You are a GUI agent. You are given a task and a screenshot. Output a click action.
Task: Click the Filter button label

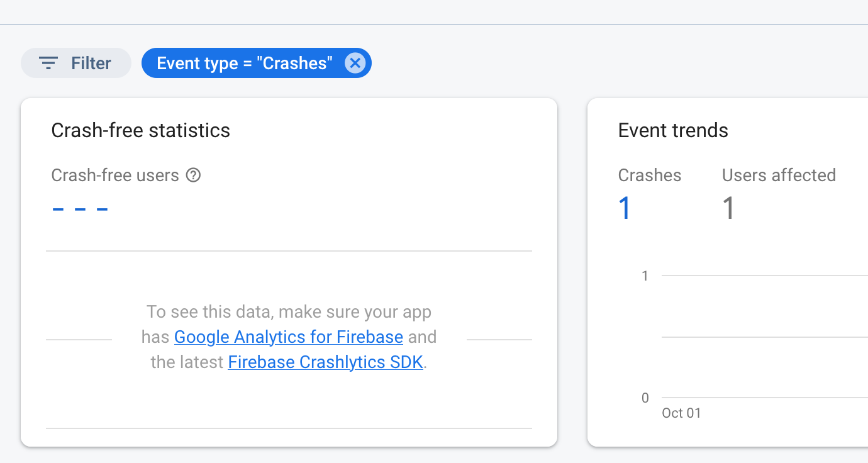point(91,63)
